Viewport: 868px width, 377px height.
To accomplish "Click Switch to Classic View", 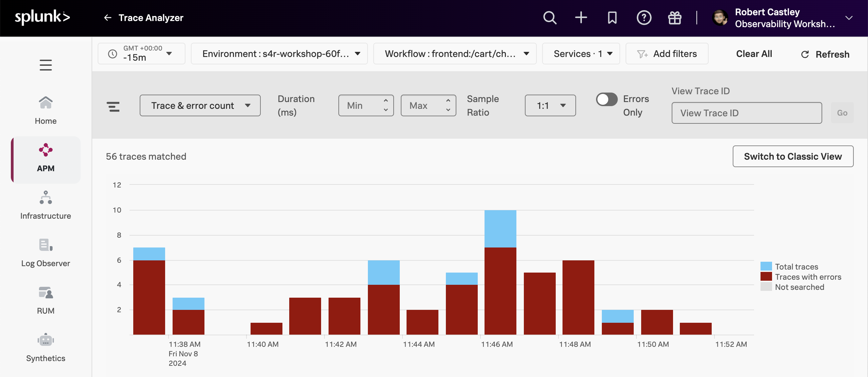I will (793, 156).
